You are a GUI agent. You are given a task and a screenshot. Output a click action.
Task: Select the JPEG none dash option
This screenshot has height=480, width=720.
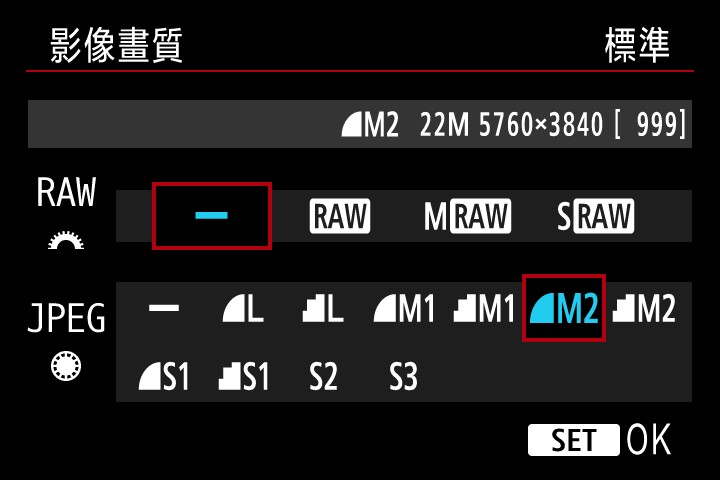[164, 308]
